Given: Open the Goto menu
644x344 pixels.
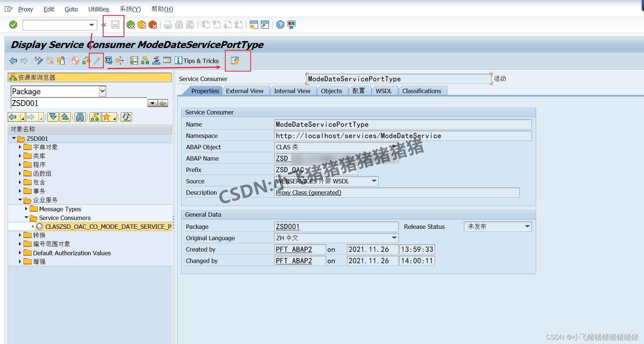Looking at the screenshot, I should 71,9.
